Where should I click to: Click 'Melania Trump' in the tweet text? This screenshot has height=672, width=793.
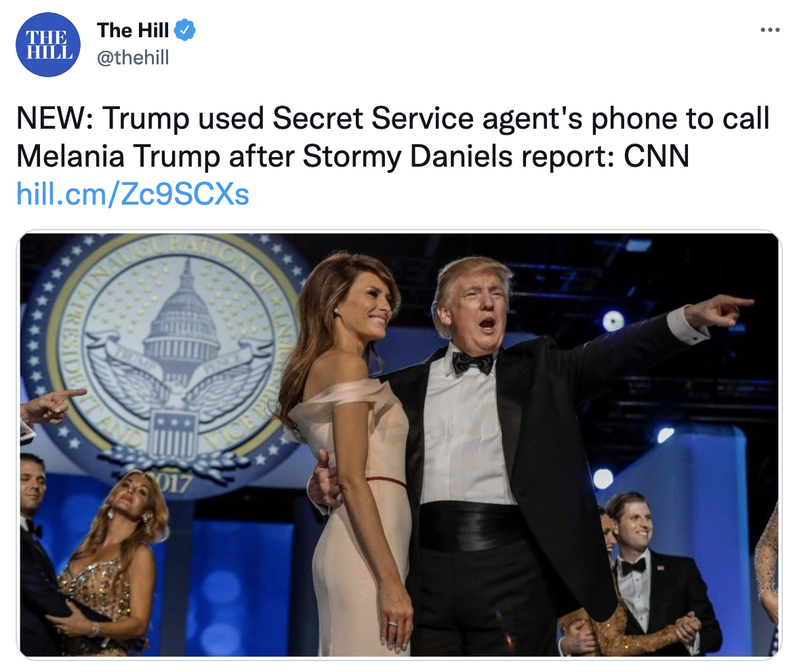pos(119,156)
